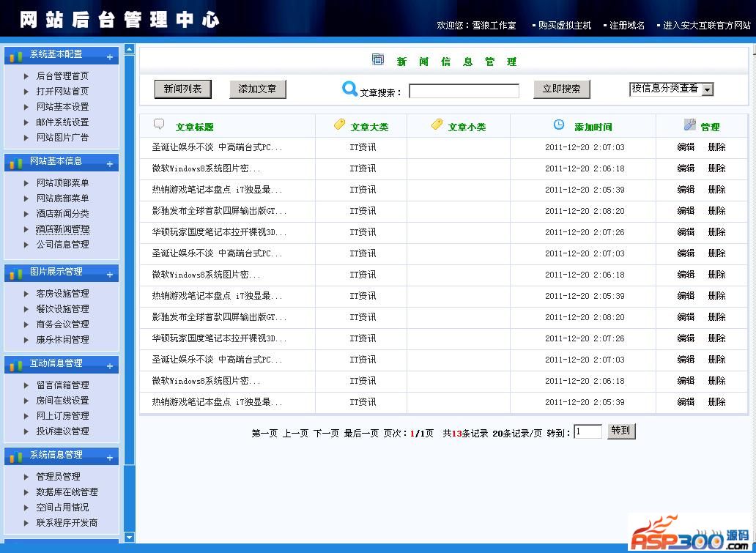Image resolution: width=756 pixels, height=553 pixels.
Task: Collapse the 系统基本配置 section with plus
Action: pyautogui.click(x=110, y=56)
